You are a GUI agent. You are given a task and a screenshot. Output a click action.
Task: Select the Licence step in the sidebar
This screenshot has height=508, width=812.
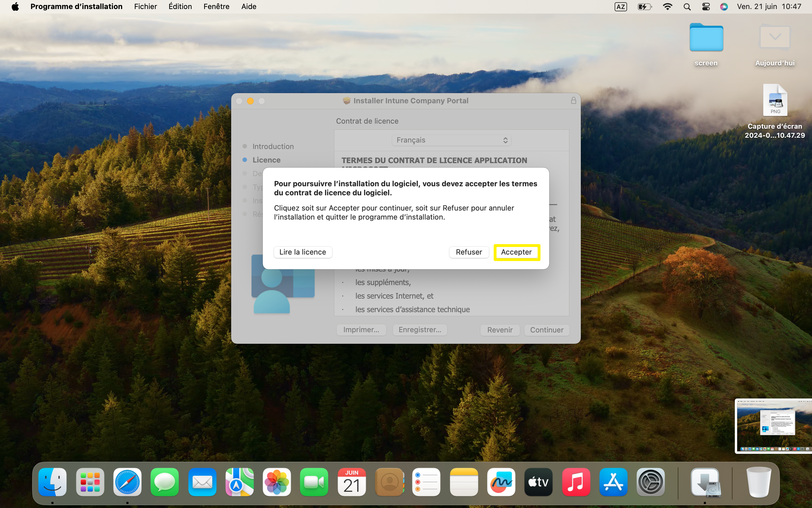click(266, 160)
